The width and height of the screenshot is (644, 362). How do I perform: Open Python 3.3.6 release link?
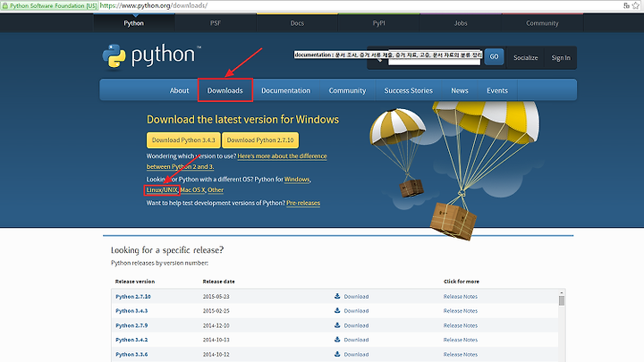(x=131, y=354)
